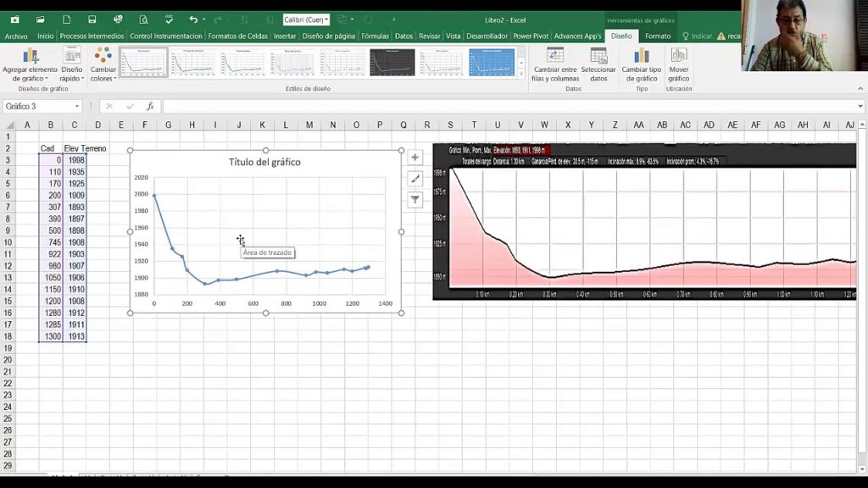Viewport: 868px width, 488px height.
Task: Open chart elements plus button
Action: point(415,158)
